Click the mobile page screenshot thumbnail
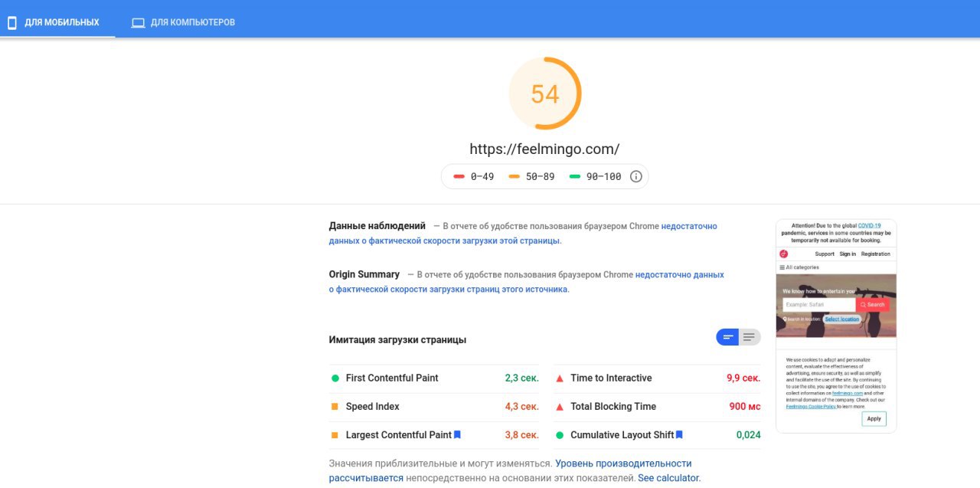The image size is (980, 488). 836,326
